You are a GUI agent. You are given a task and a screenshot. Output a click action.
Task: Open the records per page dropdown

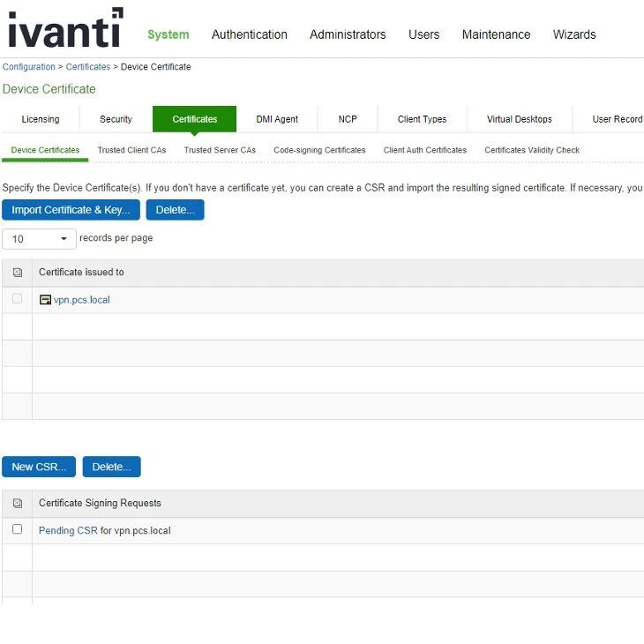(39, 239)
